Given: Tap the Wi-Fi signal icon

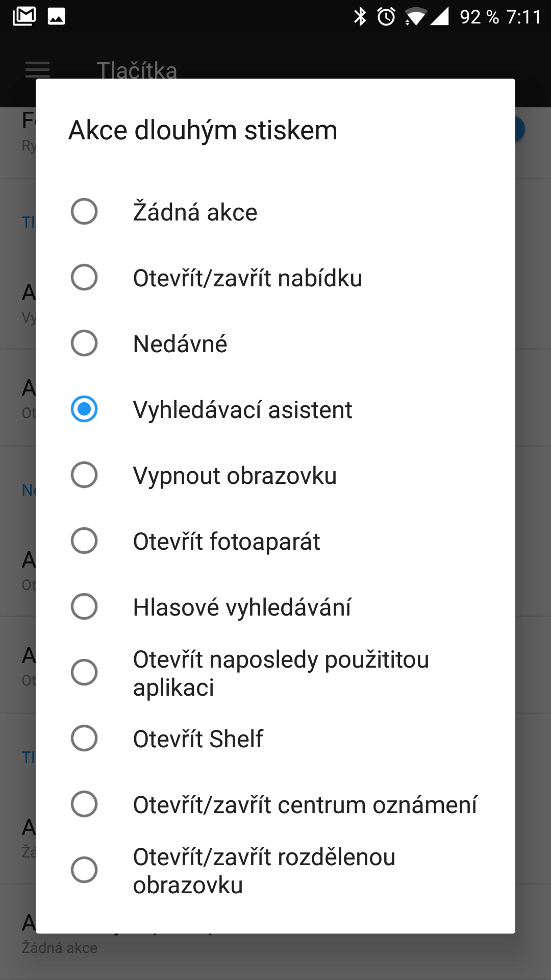Looking at the screenshot, I should (415, 17).
